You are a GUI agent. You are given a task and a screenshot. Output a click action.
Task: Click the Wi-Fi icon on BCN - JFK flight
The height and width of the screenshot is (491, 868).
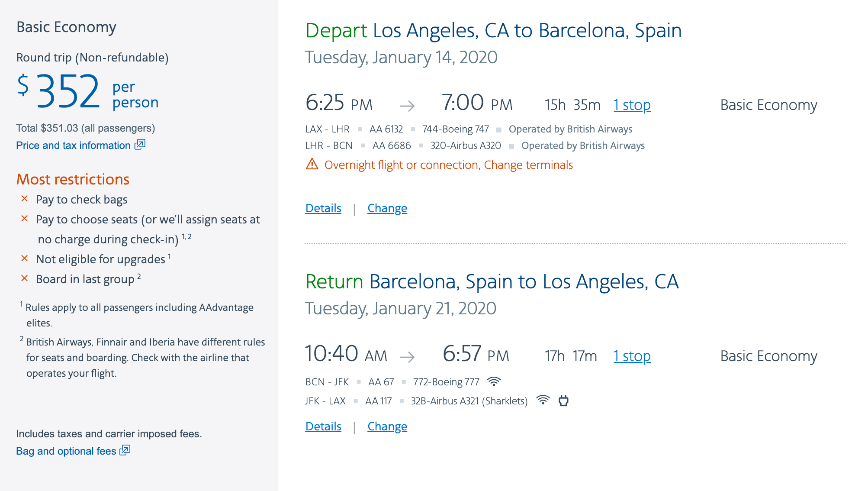[494, 381]
